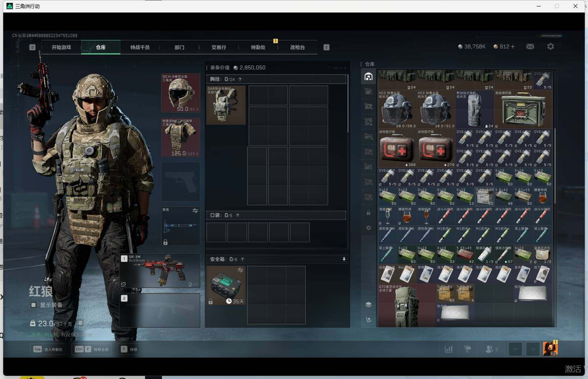This screenshot has height=379, width=588.
Task: Select the SR-3M primary weapon slot
Action: 160,270
